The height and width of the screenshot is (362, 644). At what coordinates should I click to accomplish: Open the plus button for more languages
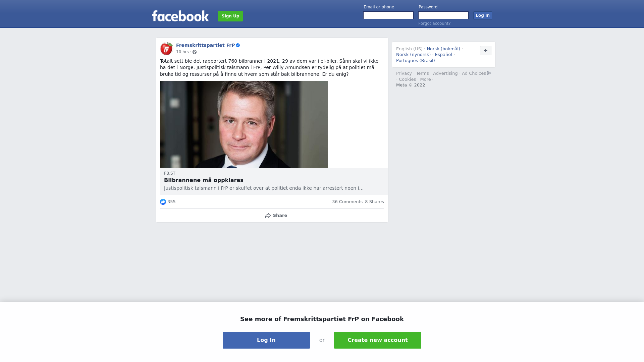(485, 51)
